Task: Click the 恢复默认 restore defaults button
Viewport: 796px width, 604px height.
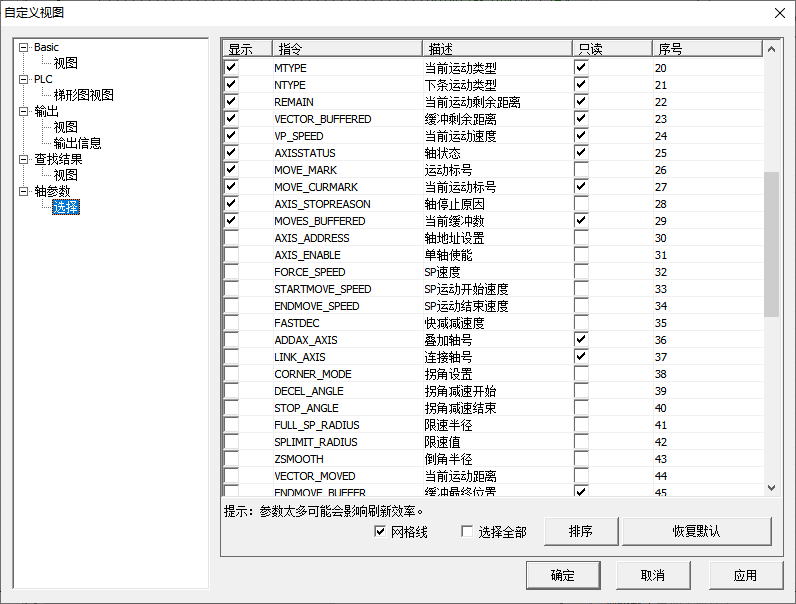Action: click(696, 531)
